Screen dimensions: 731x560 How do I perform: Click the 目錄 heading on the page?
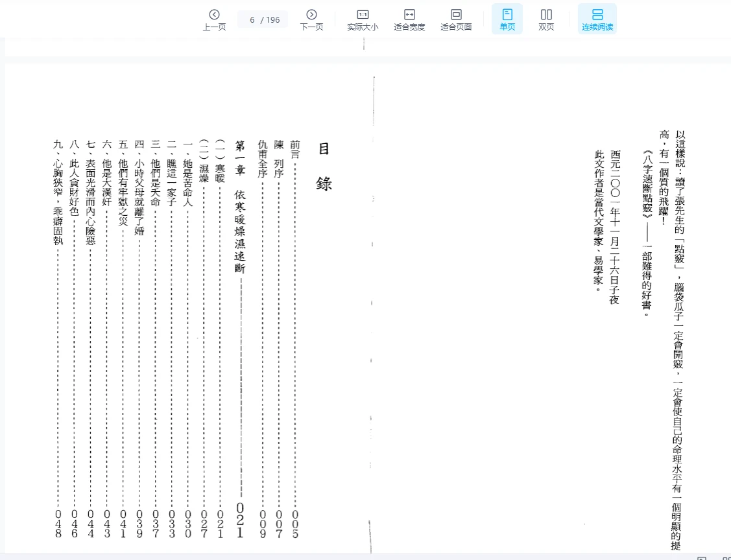pos(324,166)
